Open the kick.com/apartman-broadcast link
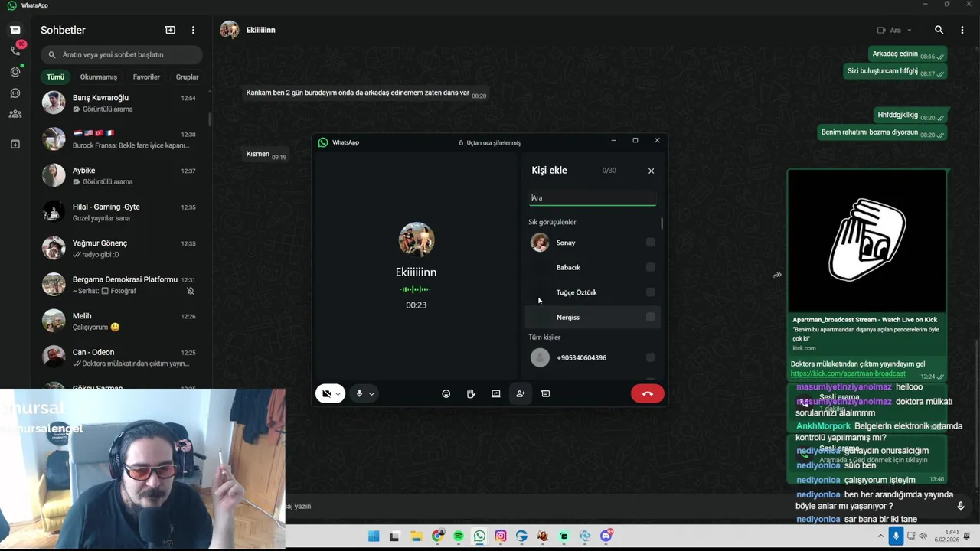980x551 pixels. [848, 373]
